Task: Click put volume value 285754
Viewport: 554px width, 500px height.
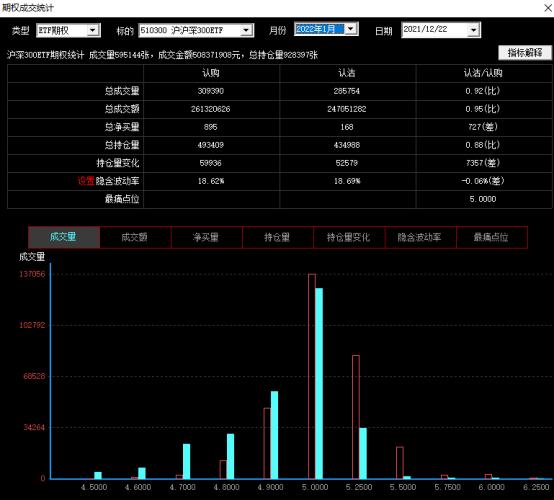Action: point(347,91)
